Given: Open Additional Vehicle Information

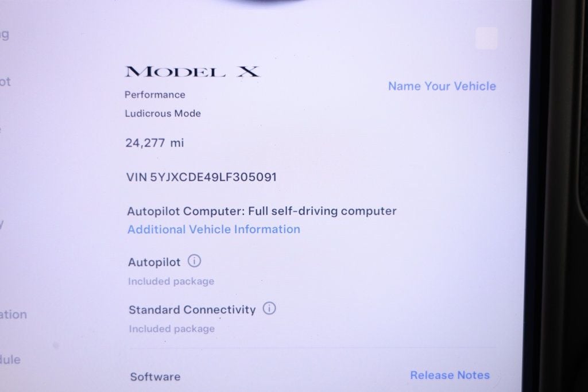Looking at the screenshot, I should tap(214, 230).
